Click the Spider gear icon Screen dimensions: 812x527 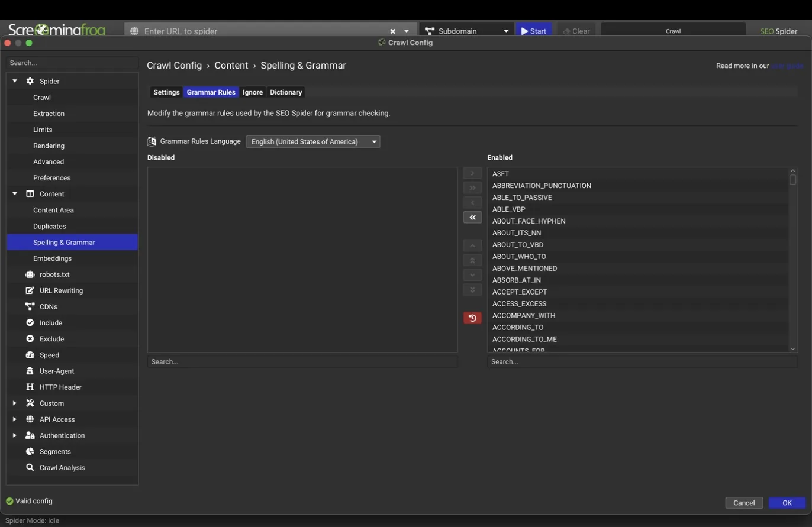click(x=30, y=81)
